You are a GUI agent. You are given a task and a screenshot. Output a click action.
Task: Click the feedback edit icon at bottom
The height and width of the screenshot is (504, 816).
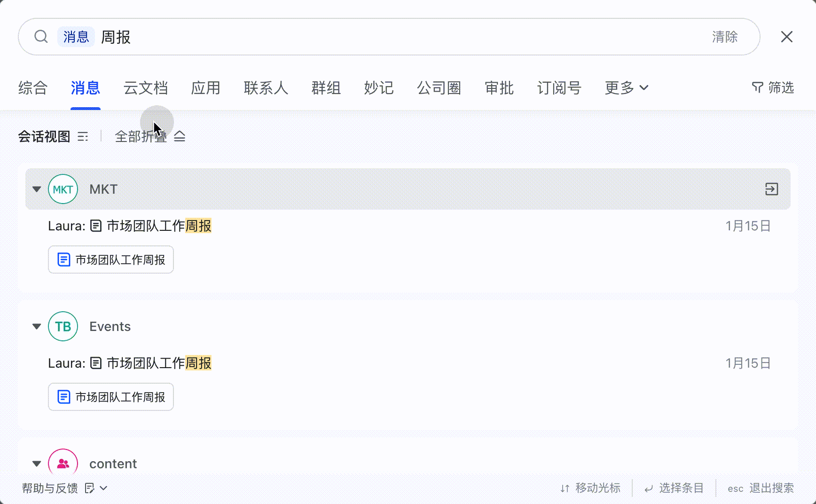click(90, 488)
